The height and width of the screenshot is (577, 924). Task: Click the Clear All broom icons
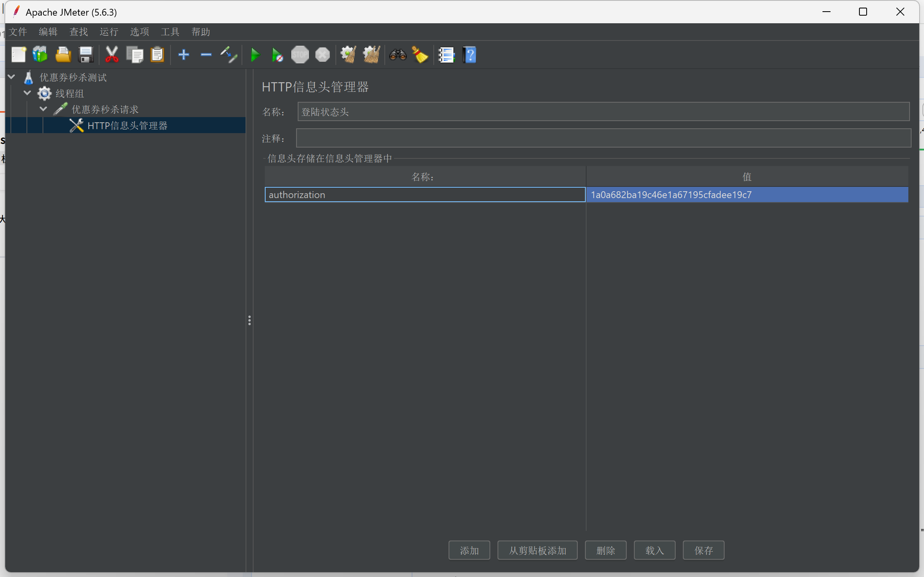(371, 55)
